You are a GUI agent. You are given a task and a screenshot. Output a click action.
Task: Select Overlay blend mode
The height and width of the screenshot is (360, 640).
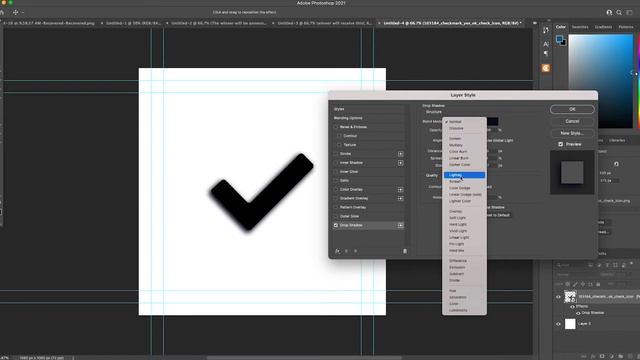(x=464, y=211)
